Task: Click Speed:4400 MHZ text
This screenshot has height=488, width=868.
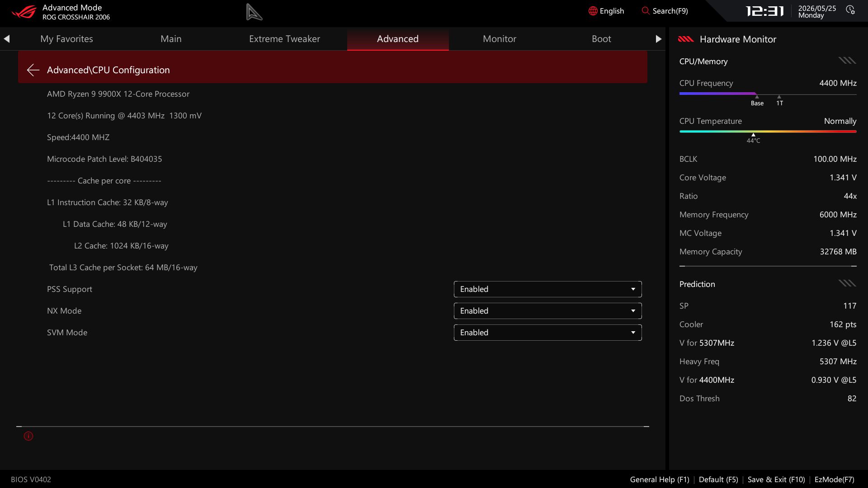Action: (x=78, y=137)
